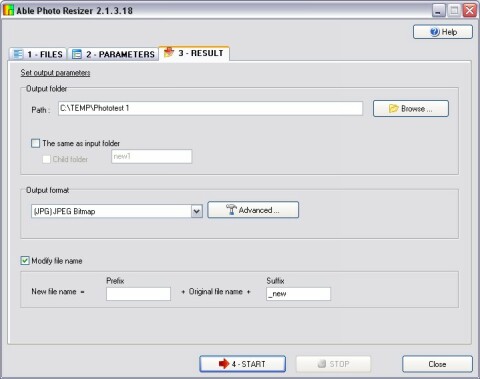The image size is (480, 379).
Task: Minimize the Able Photo Resizer window
Action: (x=438, y=10)
